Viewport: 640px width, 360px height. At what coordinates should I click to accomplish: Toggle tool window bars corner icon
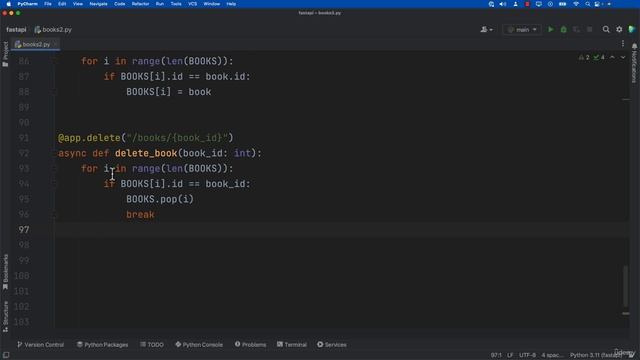pyautogui.click(x=6, y=355)
